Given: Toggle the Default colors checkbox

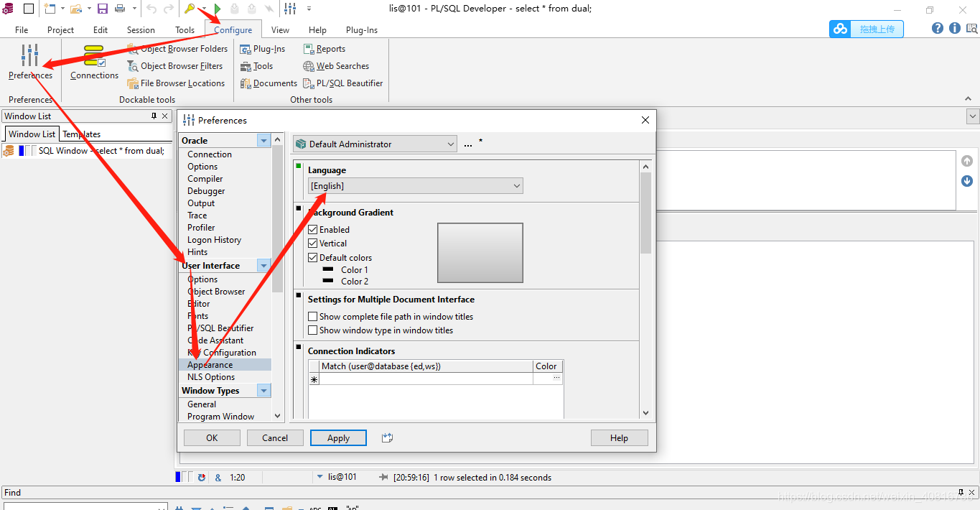Looking at the screenshot, I should pos(313,257).
